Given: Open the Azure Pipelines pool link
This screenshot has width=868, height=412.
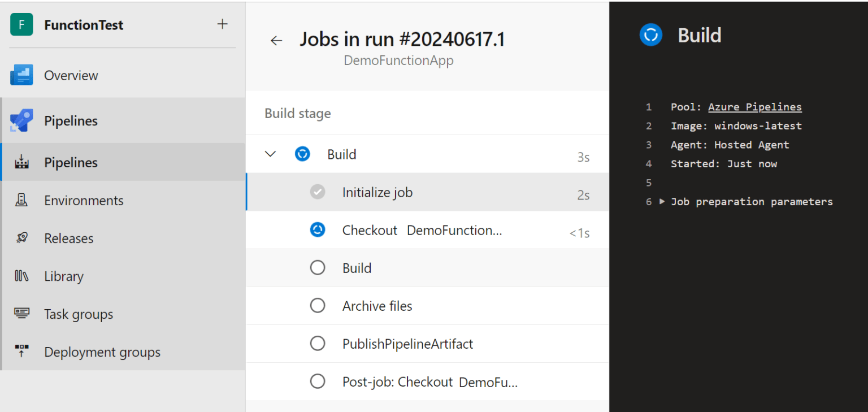Looking at the screenshot, I should tap(755, 106).
